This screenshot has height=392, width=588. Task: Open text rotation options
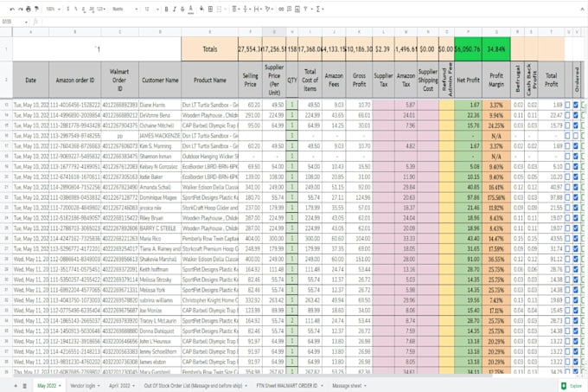[x=269, y=9]
